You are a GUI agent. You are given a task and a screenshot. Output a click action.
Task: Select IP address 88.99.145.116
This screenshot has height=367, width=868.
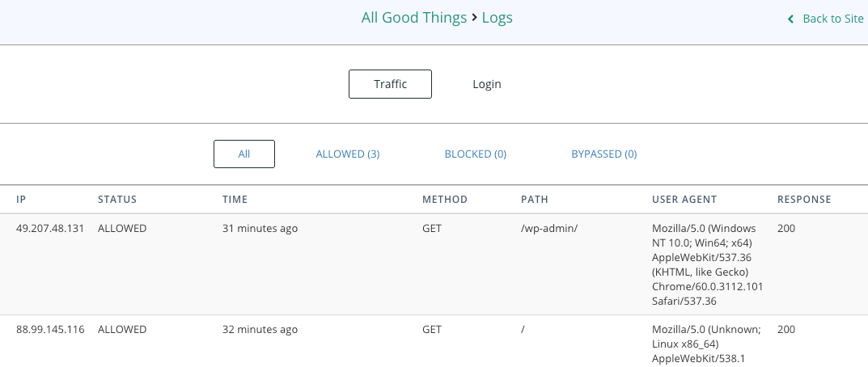click(x=50, y=329)
